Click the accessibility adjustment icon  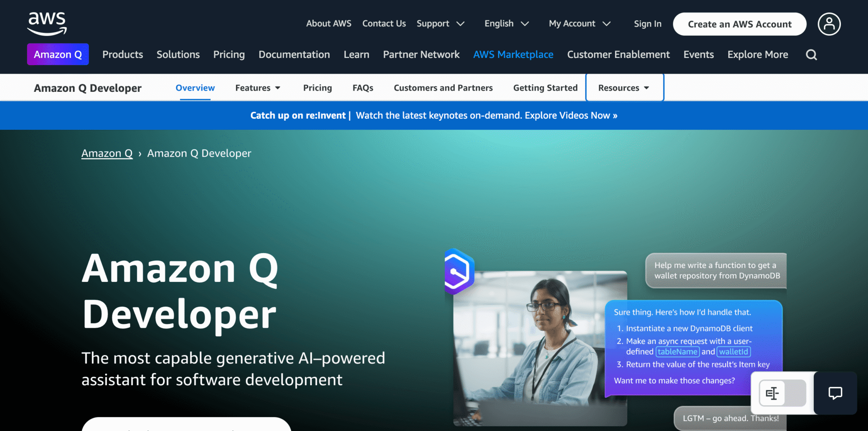pos(773,393)
